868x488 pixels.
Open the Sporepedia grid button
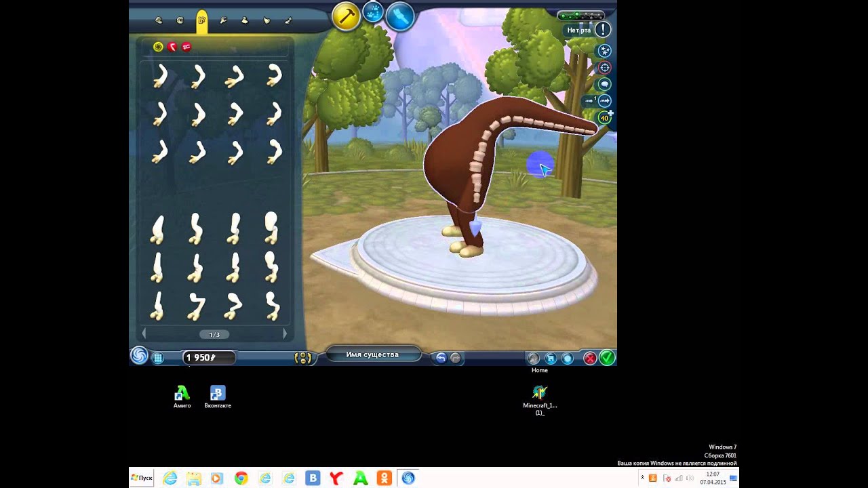[x=158, y=358]
